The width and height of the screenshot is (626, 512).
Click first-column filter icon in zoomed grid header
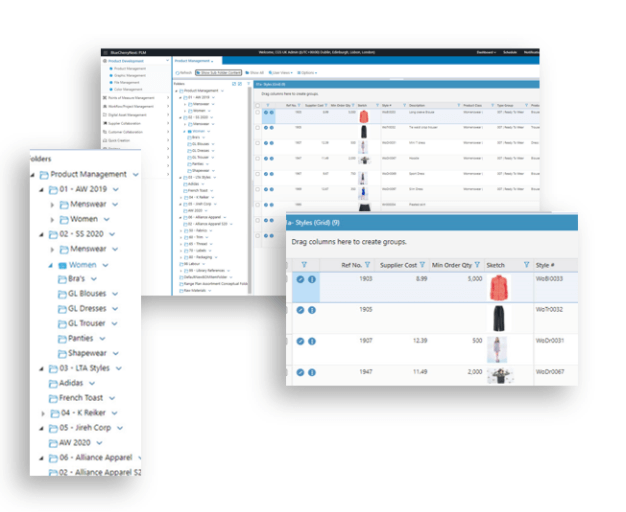pyautogui.click(x=304, y=265)
